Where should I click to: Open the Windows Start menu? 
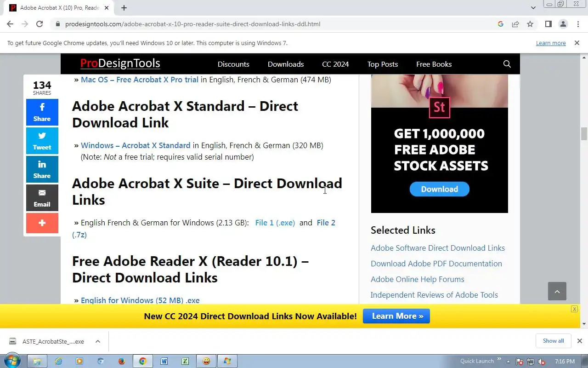(12, 361)
